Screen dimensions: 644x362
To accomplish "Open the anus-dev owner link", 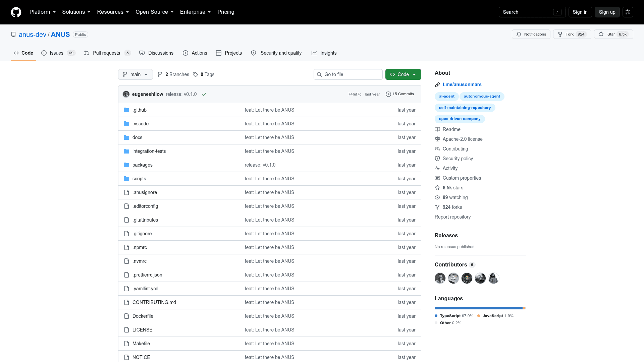I will point(33,35).
